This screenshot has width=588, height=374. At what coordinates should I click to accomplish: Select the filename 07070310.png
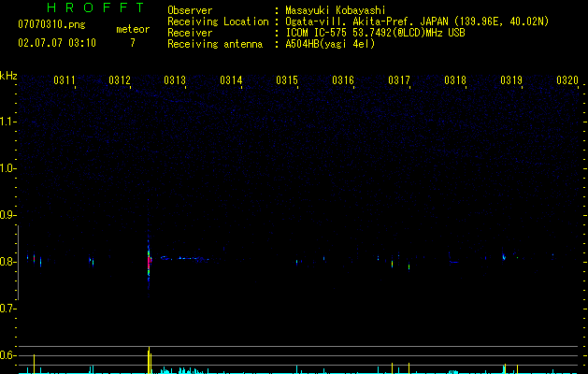tap(51, 25)
